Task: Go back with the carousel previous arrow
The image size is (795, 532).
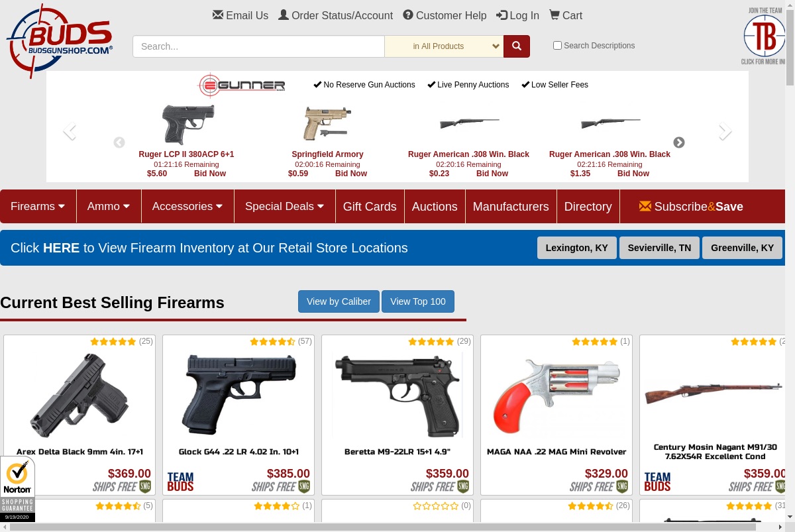Action: [x=119, y=142]
